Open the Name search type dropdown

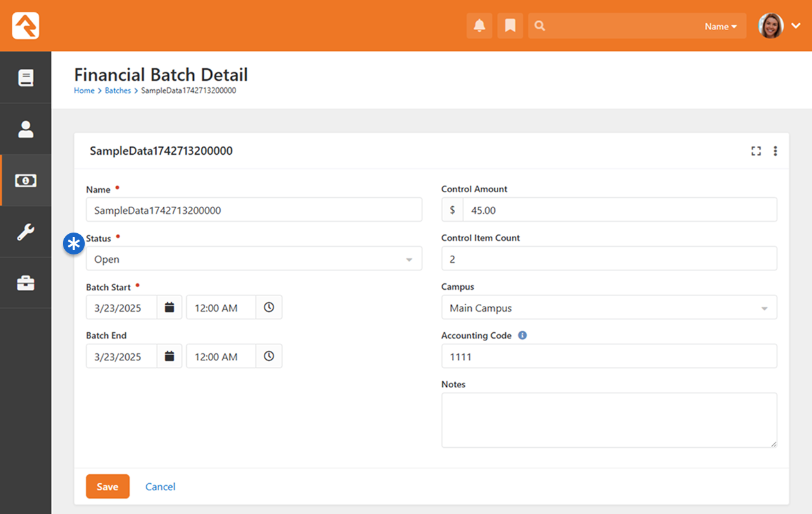(720, 26)
